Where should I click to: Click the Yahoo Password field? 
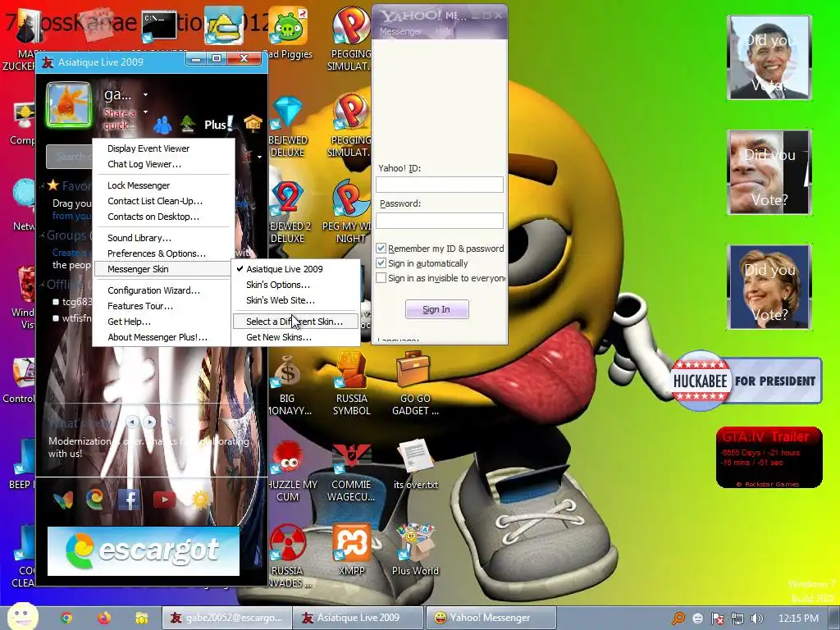440,220
